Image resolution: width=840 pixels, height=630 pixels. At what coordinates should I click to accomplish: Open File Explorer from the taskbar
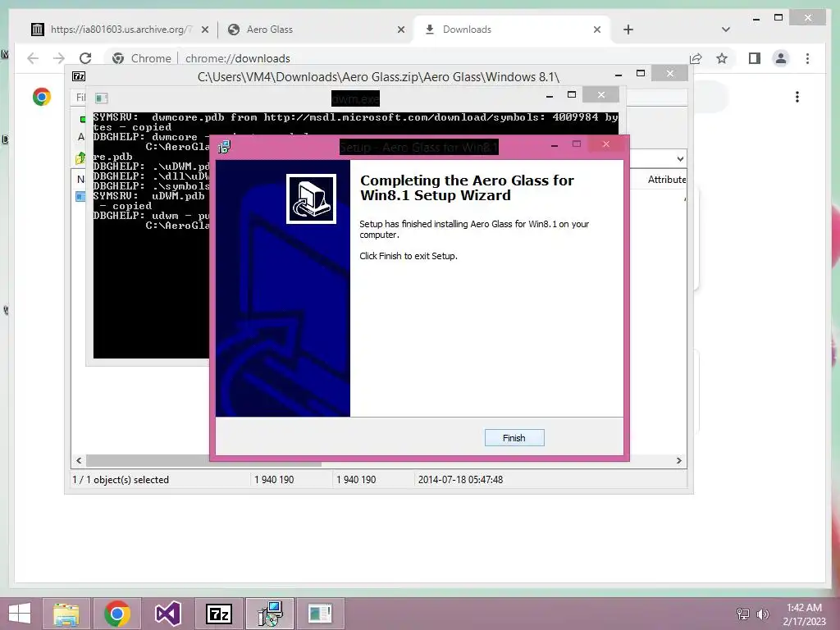click(x=66, y=614)
